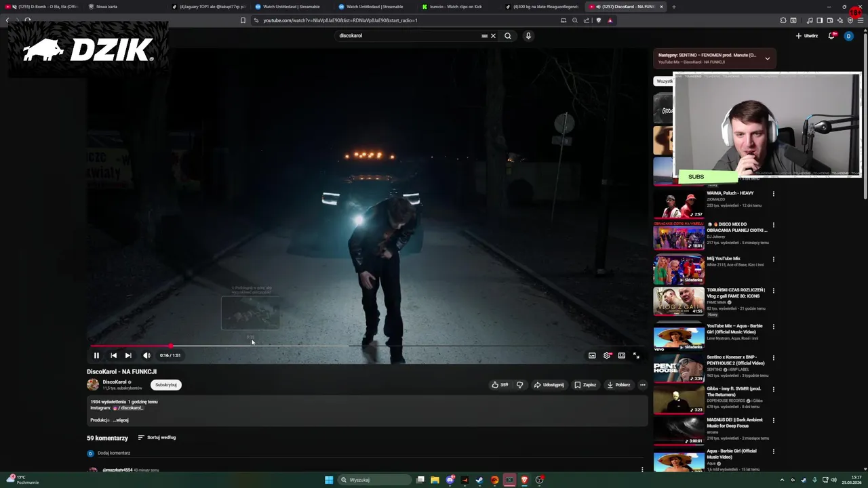Switch to the Jaguary TOP1 browser tab
Screen dimensions: 868x488
click(x=207, y=7)
